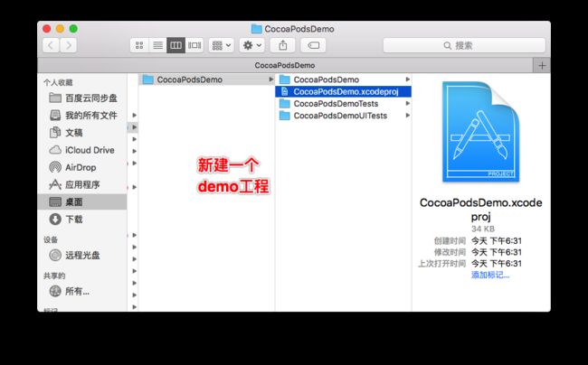Expand arrow of second-column CocoaPodsDemo subfolder
The width and height of the screenshot is (588, 365).
[x=408, y=80]
